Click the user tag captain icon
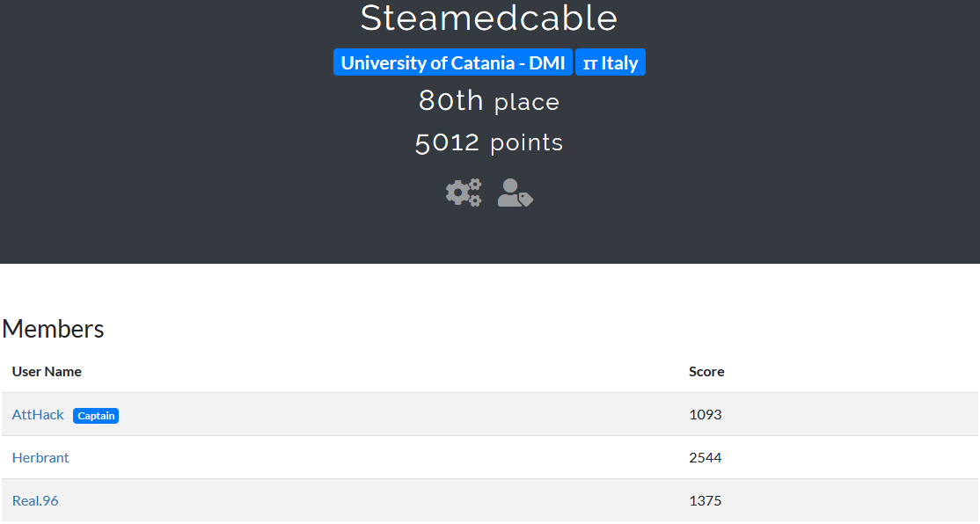The height and width of the screenshot is (524, 980). click(515, 193)
